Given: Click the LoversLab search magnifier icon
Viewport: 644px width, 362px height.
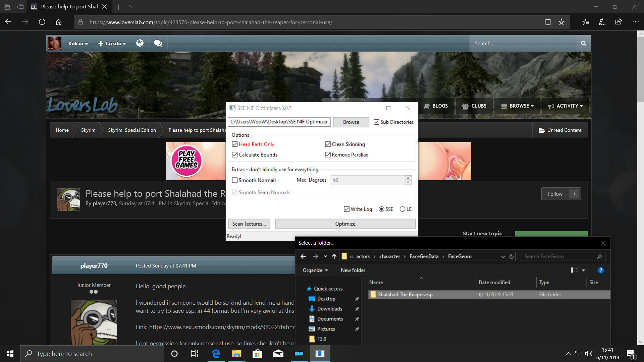Looking at the screenshot, I should (584, 43).
